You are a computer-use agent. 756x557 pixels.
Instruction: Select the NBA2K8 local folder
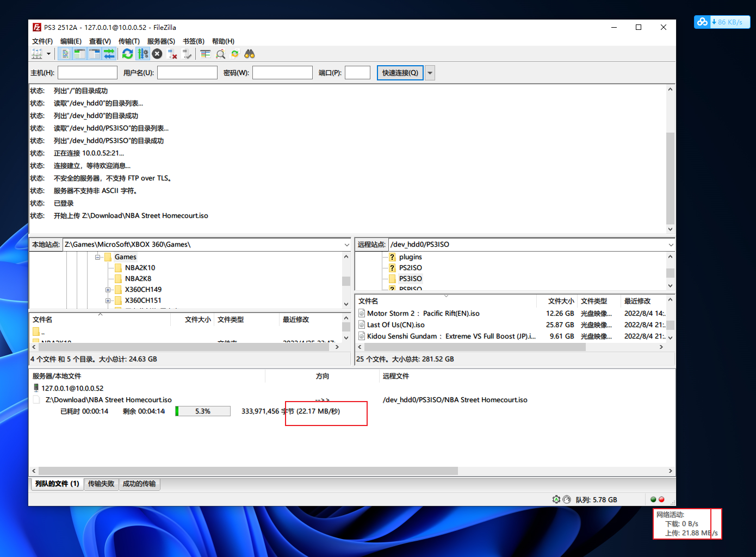pyautogui.click(x=138, y=279)
